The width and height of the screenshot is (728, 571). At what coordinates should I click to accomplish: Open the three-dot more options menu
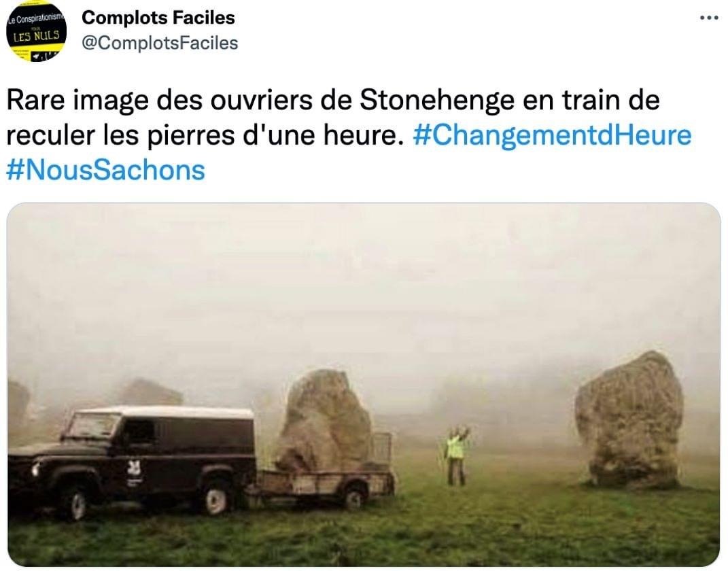[x=708, y=18]
